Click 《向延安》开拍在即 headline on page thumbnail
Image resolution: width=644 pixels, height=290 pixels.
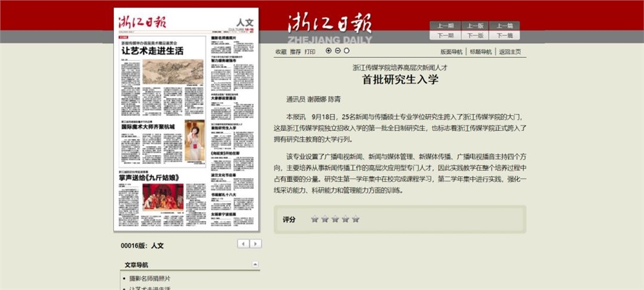[225, 153]
